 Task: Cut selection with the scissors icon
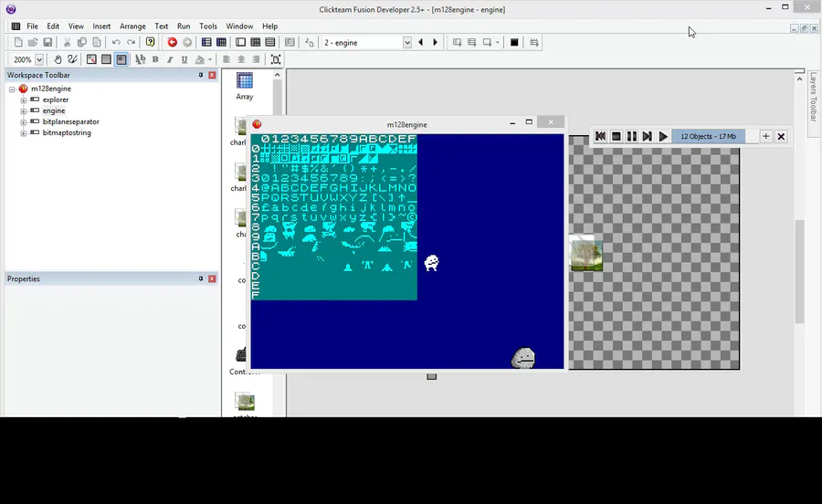(67, 42)
